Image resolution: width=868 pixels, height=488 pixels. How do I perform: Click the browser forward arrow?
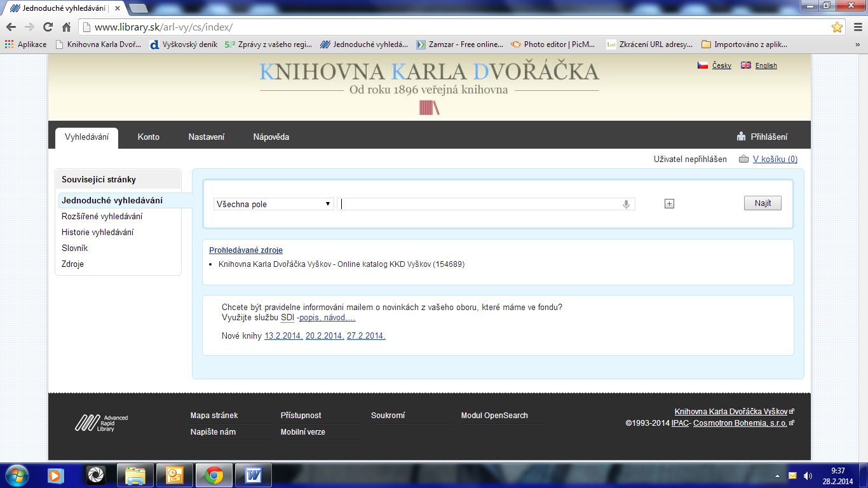pos(29,27)
